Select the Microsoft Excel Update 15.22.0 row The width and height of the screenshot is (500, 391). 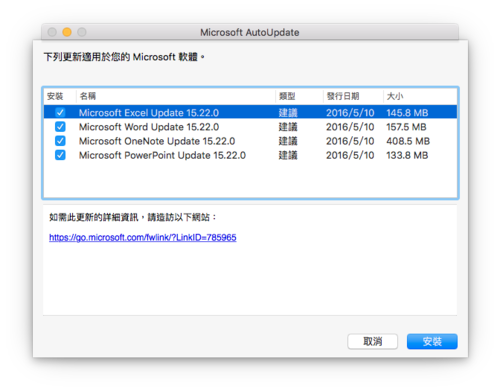[250, 113]
